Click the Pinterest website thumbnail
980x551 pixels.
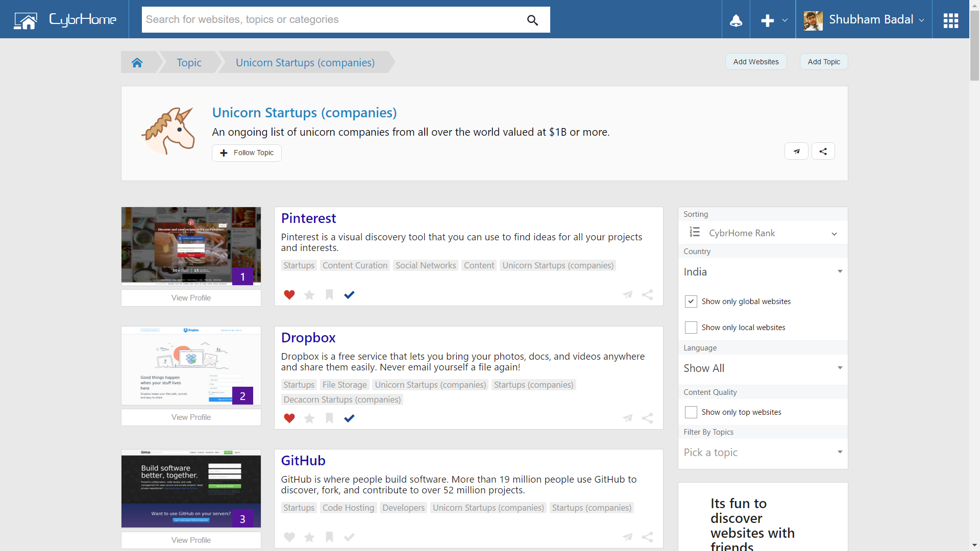pyautogui.click(x=191, y=246)
